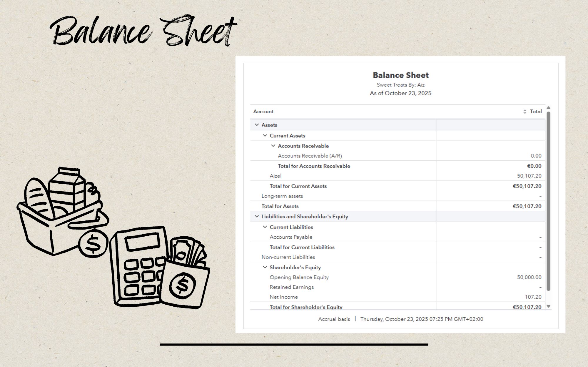588x367 pixels.
Task: Collapse the Accounts Receivable chevron
Action: click(273, 146)
